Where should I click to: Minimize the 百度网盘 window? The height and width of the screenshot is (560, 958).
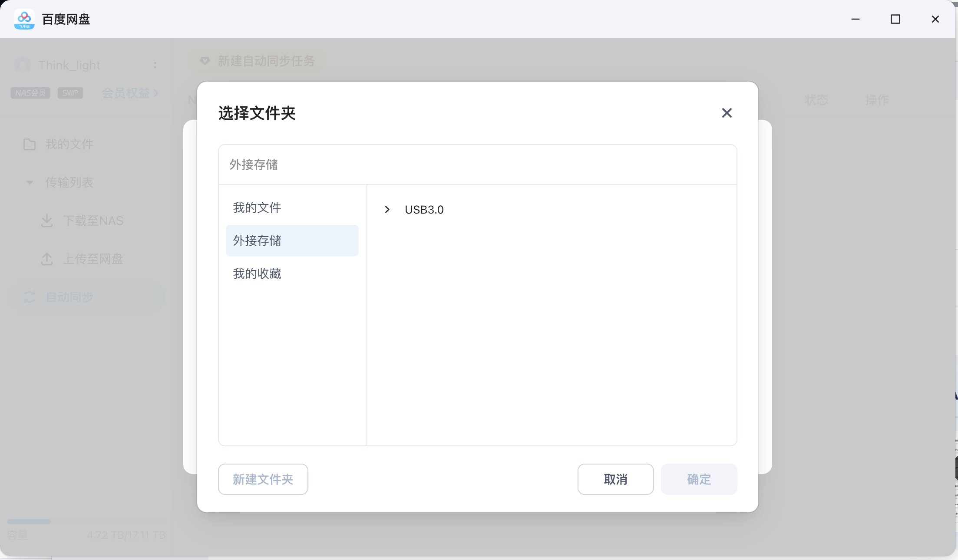[x=856, y=19]
